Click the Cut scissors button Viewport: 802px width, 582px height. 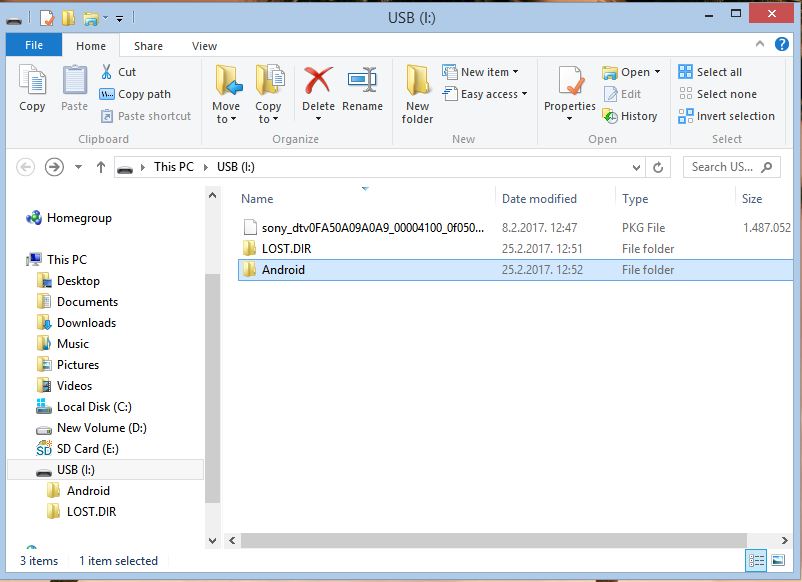(x=118, y=72)
